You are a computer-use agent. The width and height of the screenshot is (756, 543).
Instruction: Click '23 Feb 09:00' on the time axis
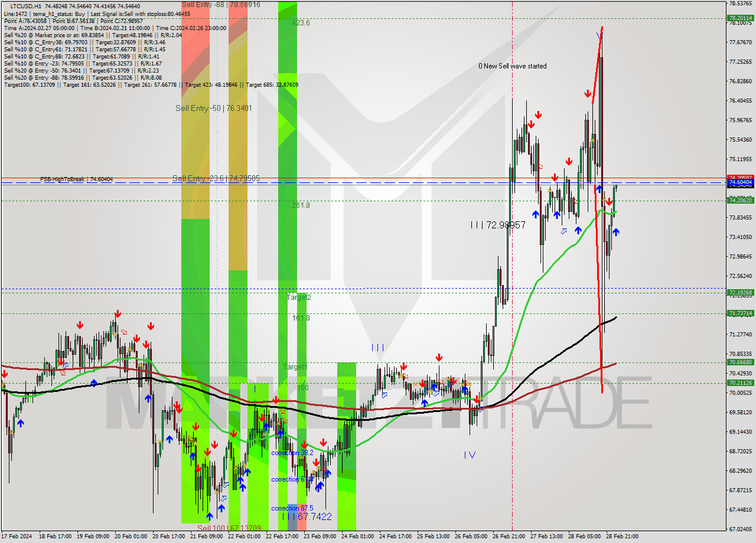click(x=320, y=537)
